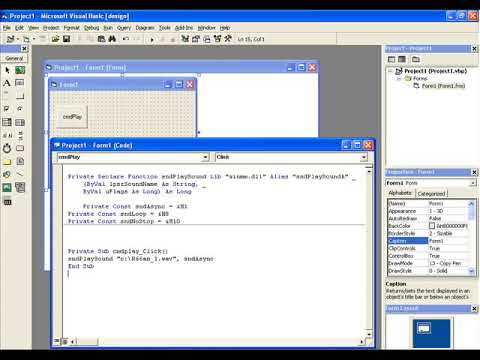Viewport: 480px width, 360px height.
Task: Click the Open Project toolbar icon
Action: click(55, 39)
